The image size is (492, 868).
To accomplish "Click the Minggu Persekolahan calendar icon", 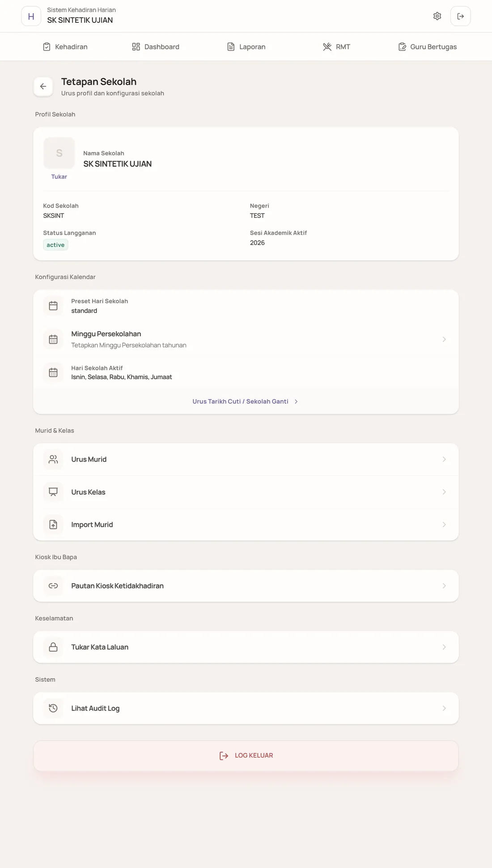I will [53, 339].
